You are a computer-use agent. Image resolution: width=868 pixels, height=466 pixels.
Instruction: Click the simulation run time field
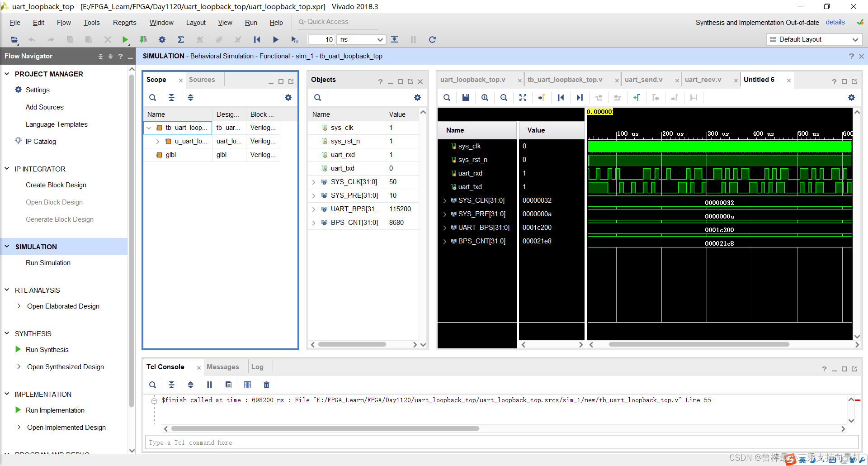click(x=321, y=40)
